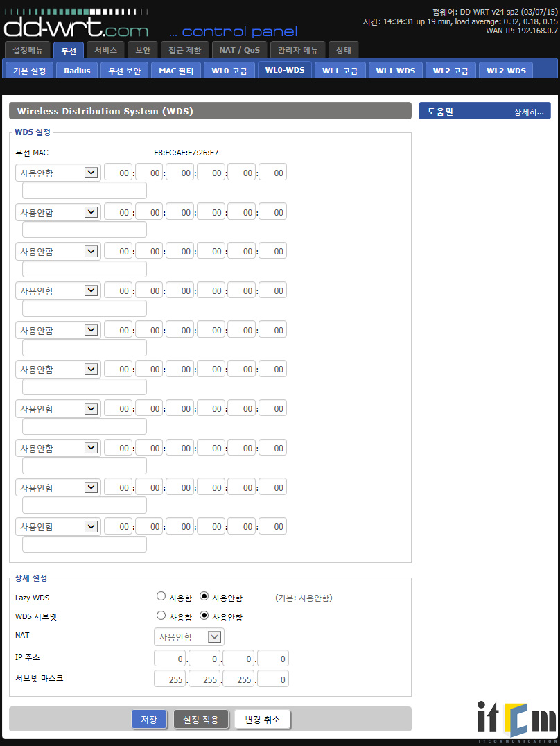Screen dimensions: 560x746
Task: Click the WAN IP: 192.168.0.7 text
Action: point(522,31)
